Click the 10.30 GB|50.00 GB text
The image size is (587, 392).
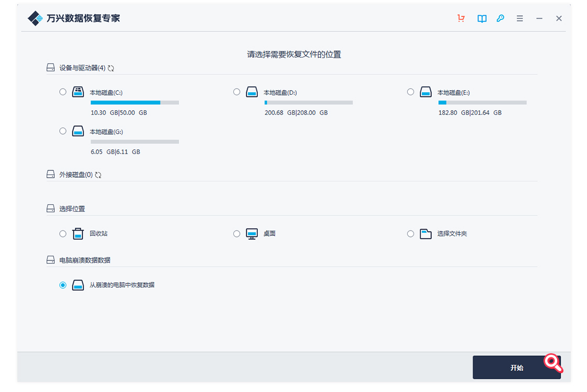[x=118, y=113]
